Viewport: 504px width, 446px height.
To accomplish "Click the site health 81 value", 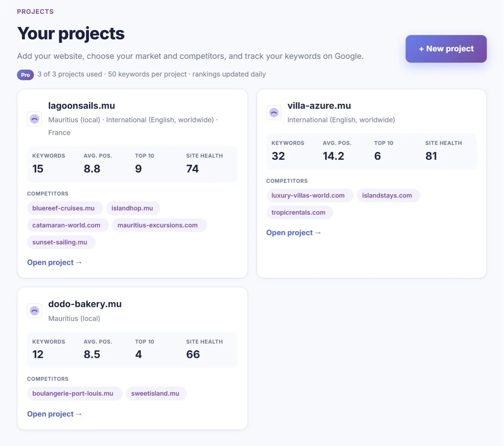I will point(431,156).
